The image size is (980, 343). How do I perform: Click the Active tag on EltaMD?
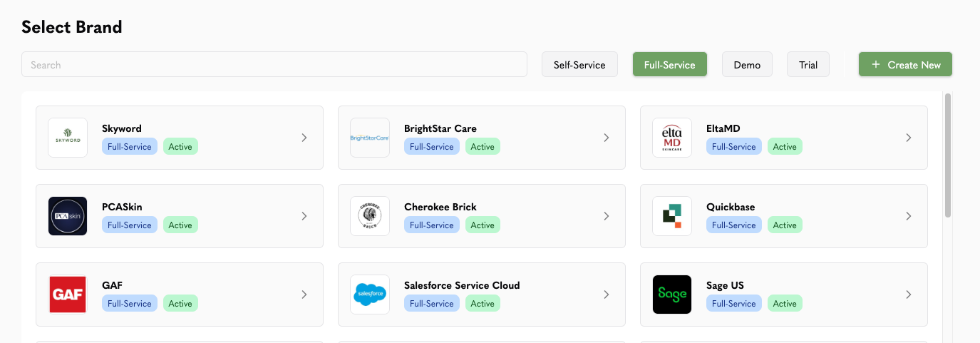click(x=785, y=147)
